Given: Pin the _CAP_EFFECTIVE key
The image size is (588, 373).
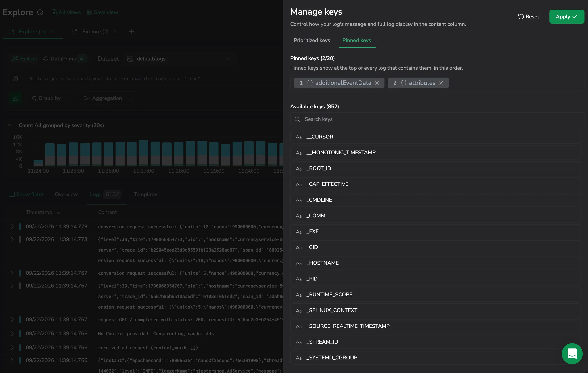Looking at the screenshot, I should point(435,184).
